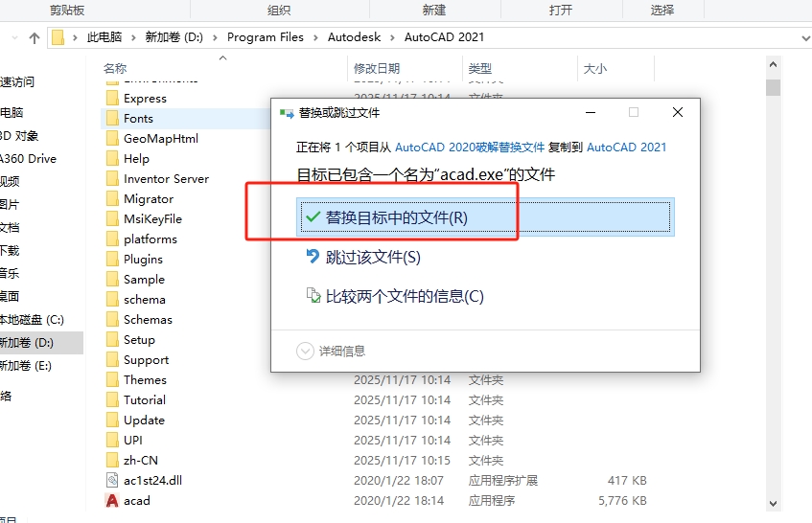Open AutoCAD 2020破解替换文件 source link
Screen dimensions: 812x523
[x=470, y=148]
